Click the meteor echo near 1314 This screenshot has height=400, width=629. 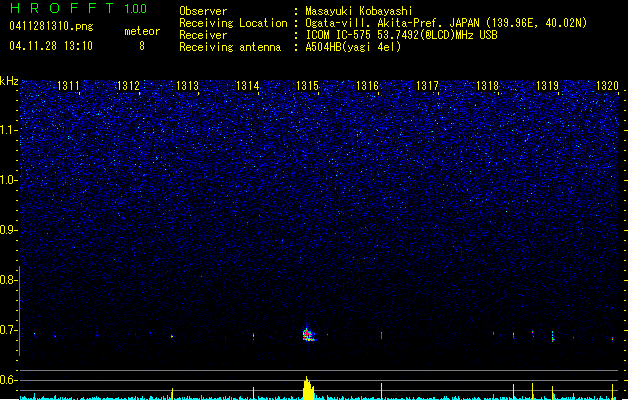[x=254, y=336]
